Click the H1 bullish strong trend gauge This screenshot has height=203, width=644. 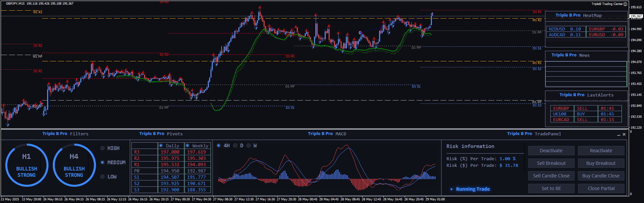[x=27, y=165]
